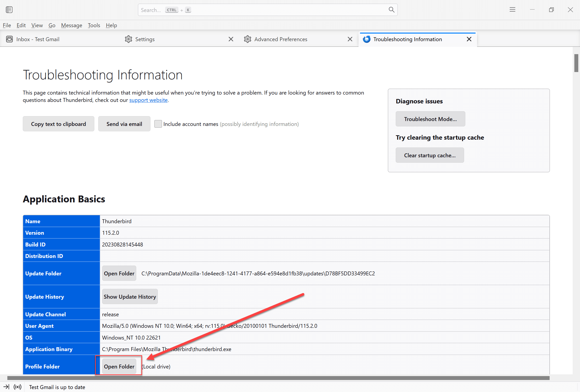Click the update channel value release

(x=110, y=314)
